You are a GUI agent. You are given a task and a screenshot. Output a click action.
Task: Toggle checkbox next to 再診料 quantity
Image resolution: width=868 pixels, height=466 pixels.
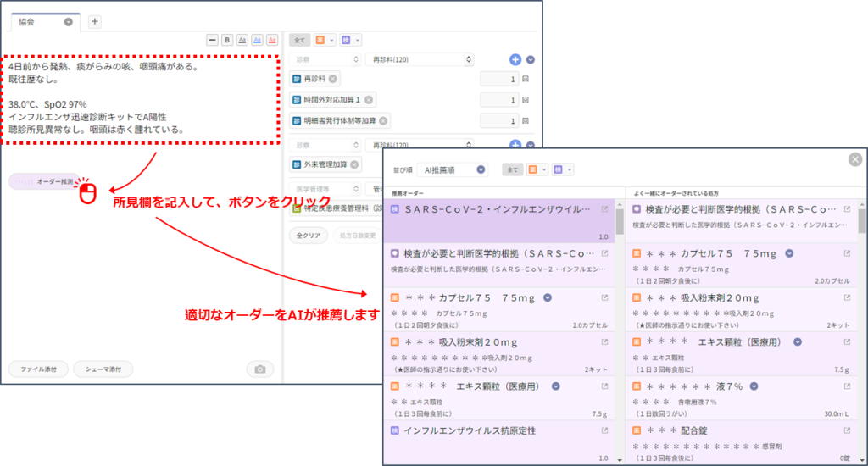pyautogui.click(x=526, y=79)
